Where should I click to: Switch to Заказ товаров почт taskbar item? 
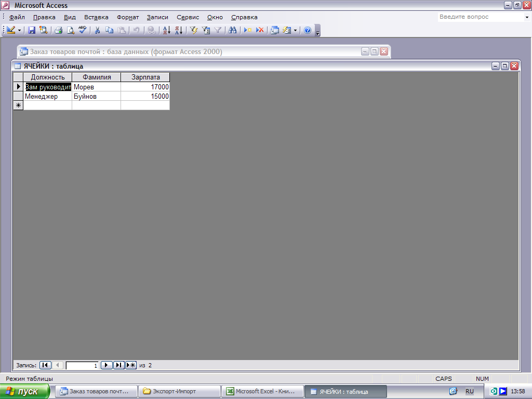coord(96,391)
